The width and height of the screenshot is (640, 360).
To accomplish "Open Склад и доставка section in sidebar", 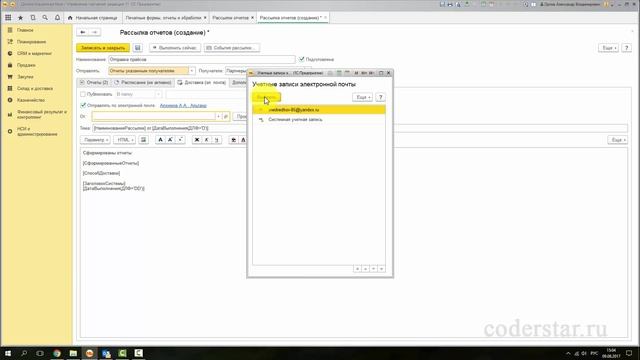I will click(35, 89).
